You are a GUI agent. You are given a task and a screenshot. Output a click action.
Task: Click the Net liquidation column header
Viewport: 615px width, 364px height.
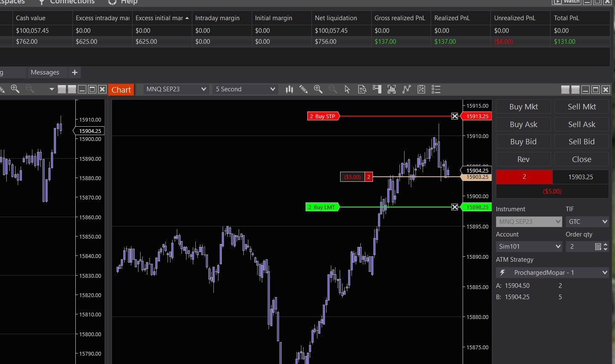tap(341, 18)
